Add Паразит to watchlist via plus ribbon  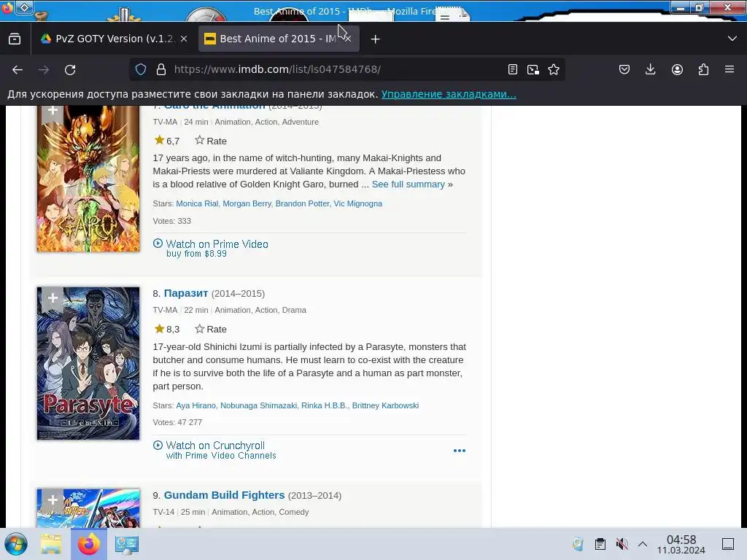(x=53, y=299)
